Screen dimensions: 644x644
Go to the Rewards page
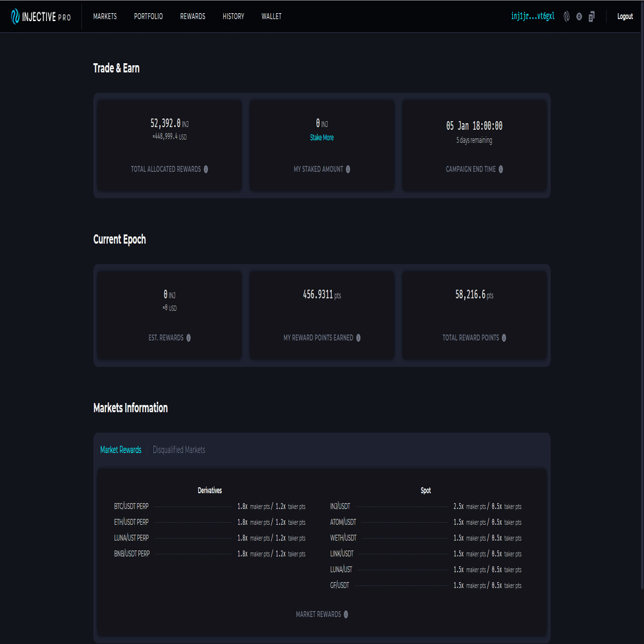coord(193,16)
